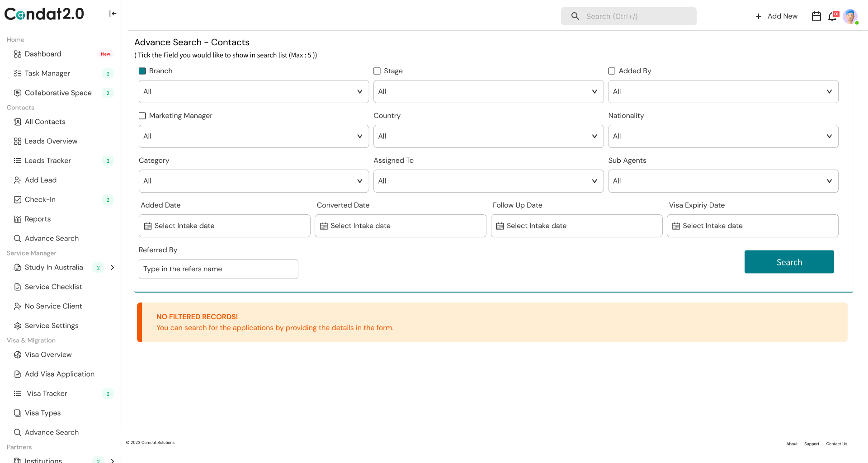The width and height of the screenshot is (868, 463).
Task: Click the Referred By name field
Action: [x=218, y=269]
